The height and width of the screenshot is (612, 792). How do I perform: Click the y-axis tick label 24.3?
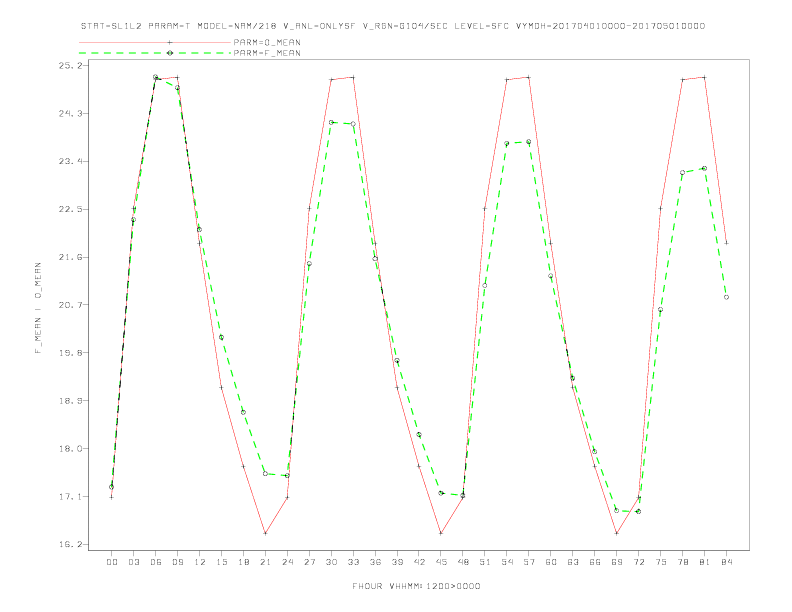point(70,114)
